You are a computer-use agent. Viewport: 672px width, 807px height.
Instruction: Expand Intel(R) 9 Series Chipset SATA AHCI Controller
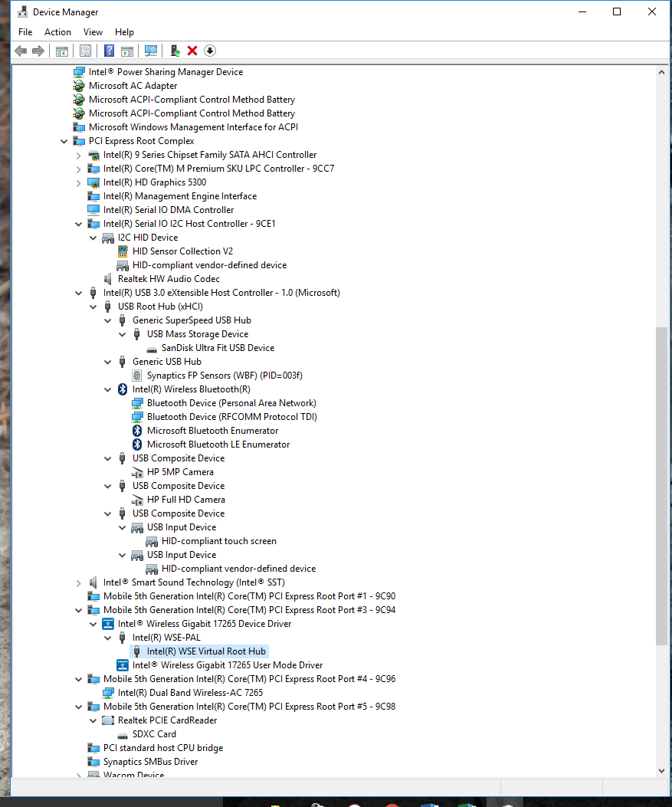(78, 156)
